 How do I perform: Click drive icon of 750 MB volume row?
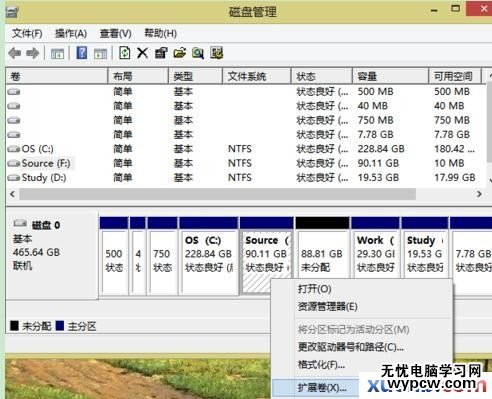coord(14,120)
